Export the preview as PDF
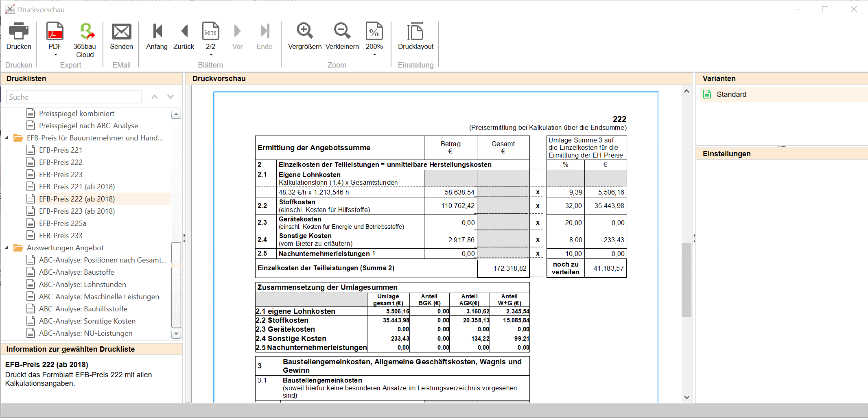This screenshot has height=418, width=868. pyautogui.click(x=55, y=32)
